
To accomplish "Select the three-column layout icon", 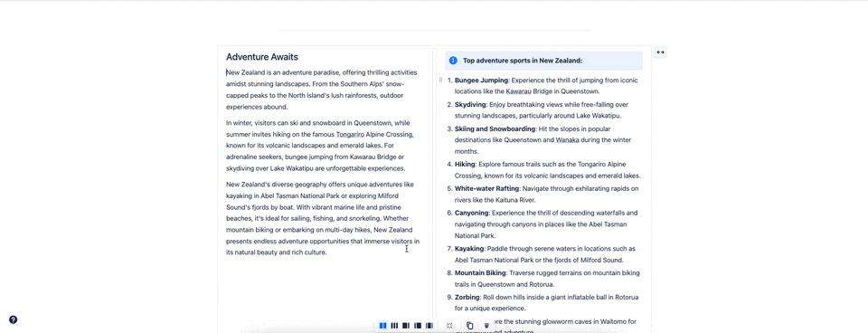I will 394,326.
